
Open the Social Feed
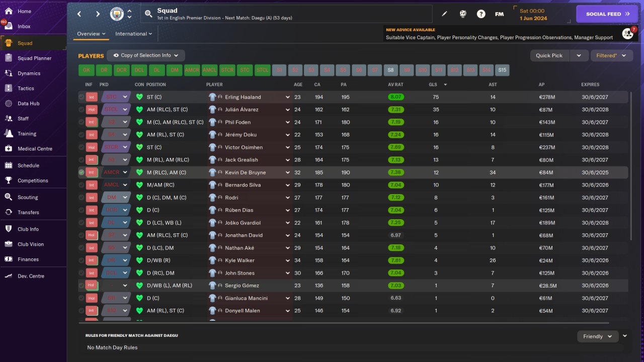[x=607, y=14]
